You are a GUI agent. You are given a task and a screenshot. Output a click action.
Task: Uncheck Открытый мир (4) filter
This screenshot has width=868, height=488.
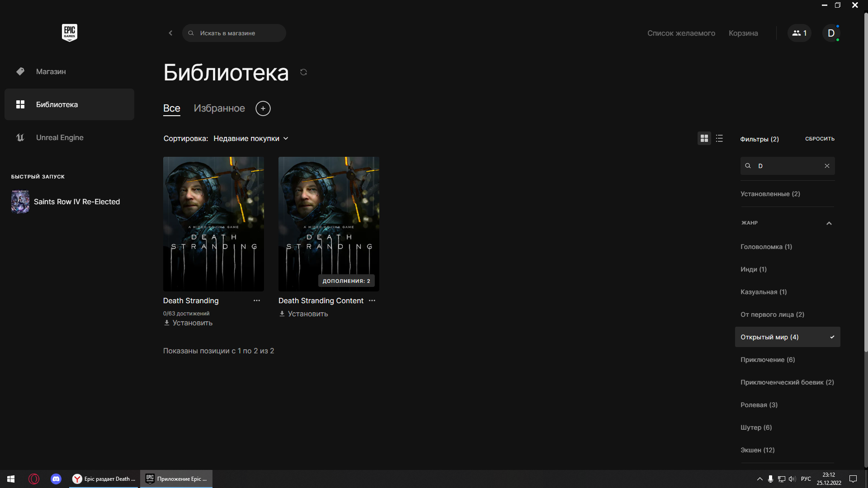[x=788, y=337]
